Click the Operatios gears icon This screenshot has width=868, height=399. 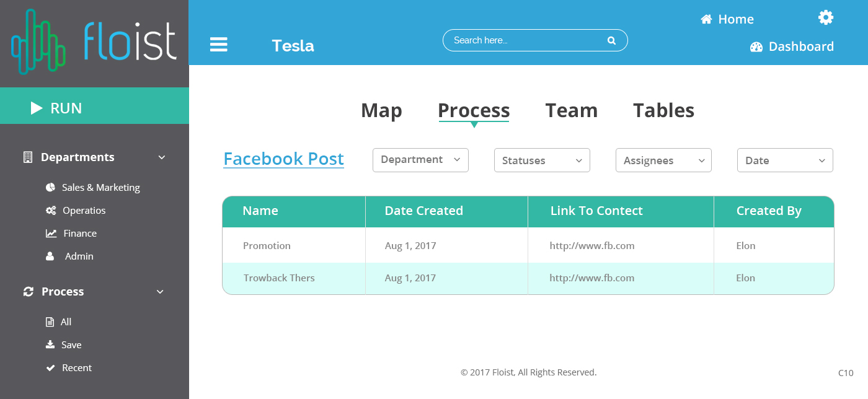pyautogui.click(x=51, y=211)
